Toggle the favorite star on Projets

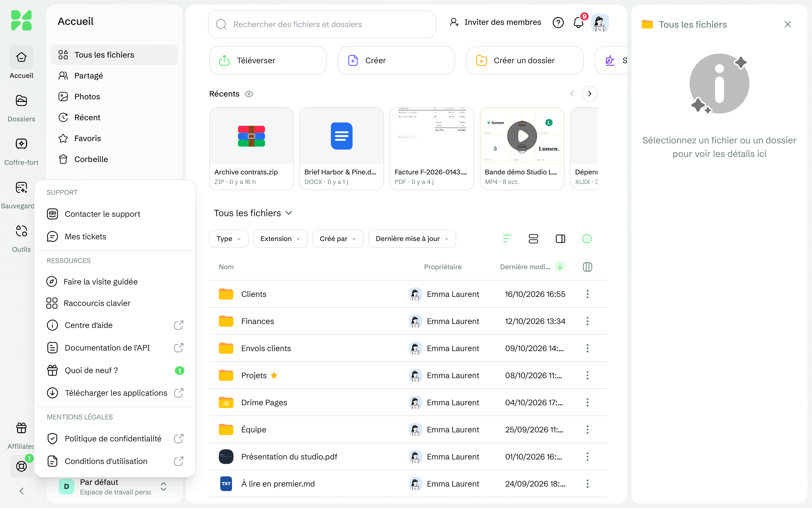274,375
